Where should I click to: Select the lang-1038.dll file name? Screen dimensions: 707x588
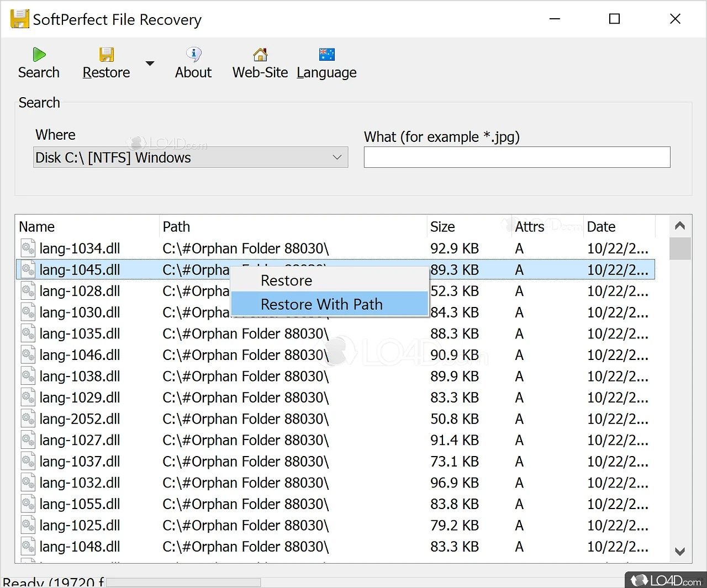(x=80, y=377)
